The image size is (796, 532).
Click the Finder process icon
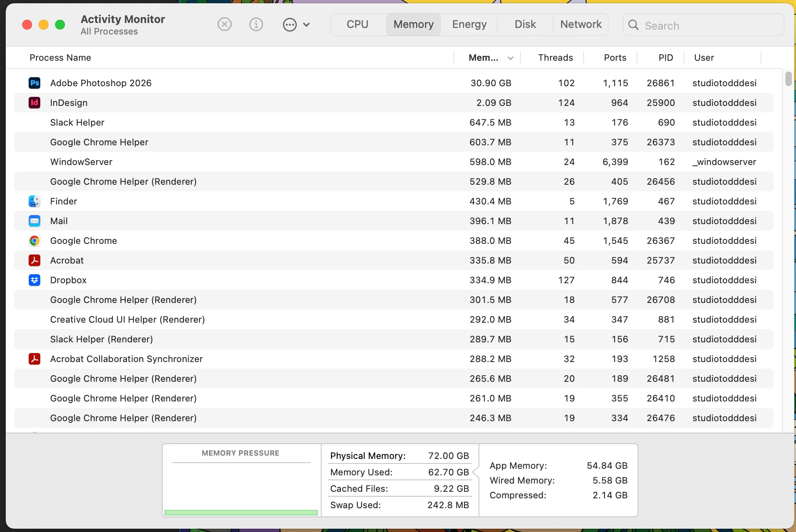click(35, 201)
